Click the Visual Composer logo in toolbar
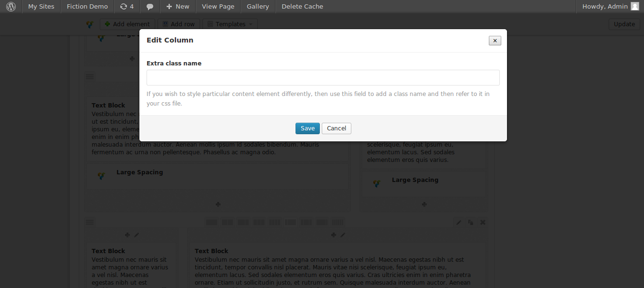Screen dimensions: 644x288 tap(89, 24)
